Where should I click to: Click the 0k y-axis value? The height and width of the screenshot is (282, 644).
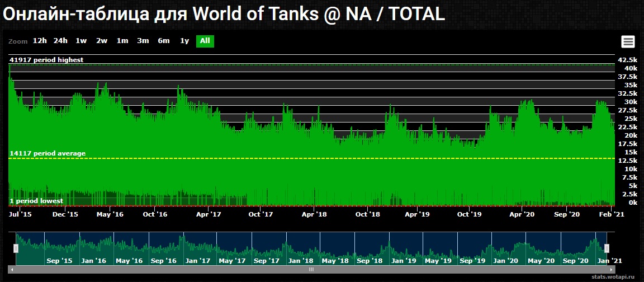pyautogui.click(x=632, y=203)
